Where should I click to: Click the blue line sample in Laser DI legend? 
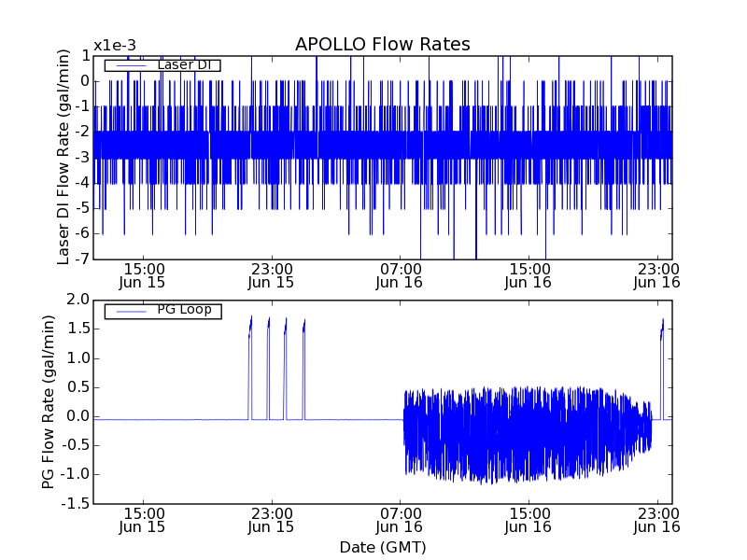pyautogui.click(x=126, y=65)
